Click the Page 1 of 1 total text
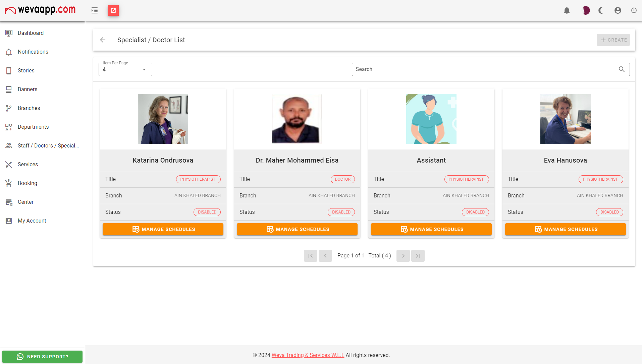The height and width of the screenshot is (364, 642). pos(364,256)
